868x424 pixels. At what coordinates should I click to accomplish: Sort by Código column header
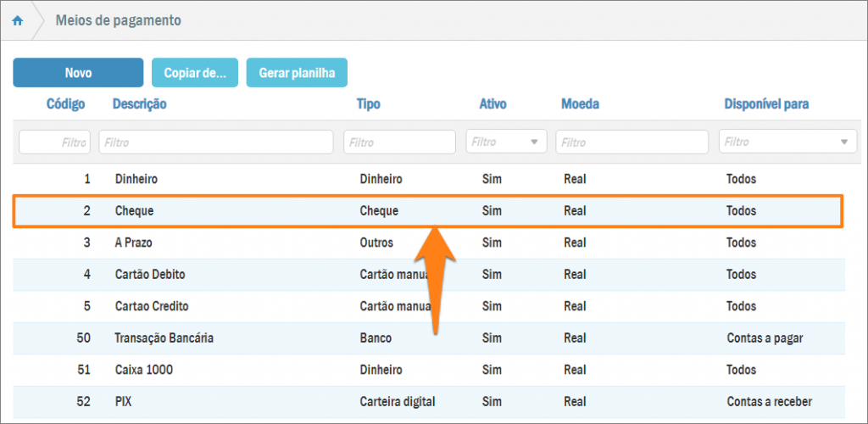point(65,104)
